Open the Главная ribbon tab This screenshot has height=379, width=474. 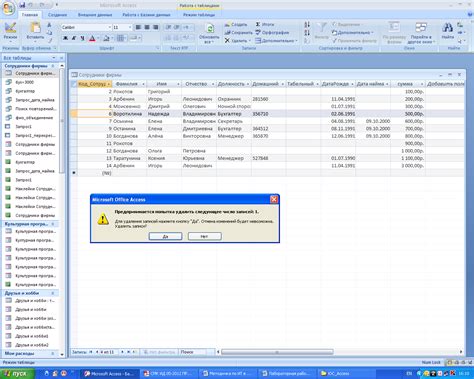(30, 15)
